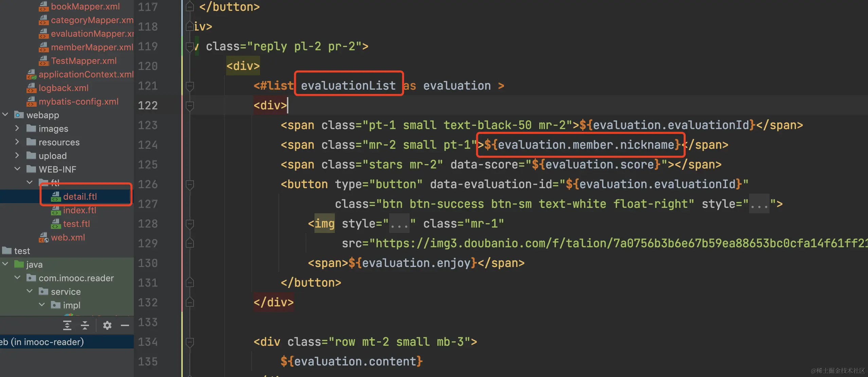This screenshot has width=868, height=377.
Task: Select detail.ftl in the project tree
Action: pyautogui.click(x=80, y=197)
